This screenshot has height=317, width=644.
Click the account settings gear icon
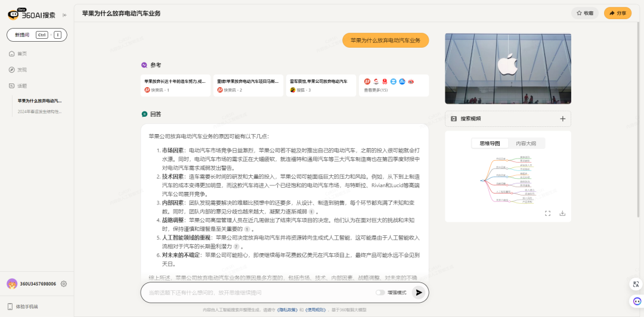[x=64, y=284]
